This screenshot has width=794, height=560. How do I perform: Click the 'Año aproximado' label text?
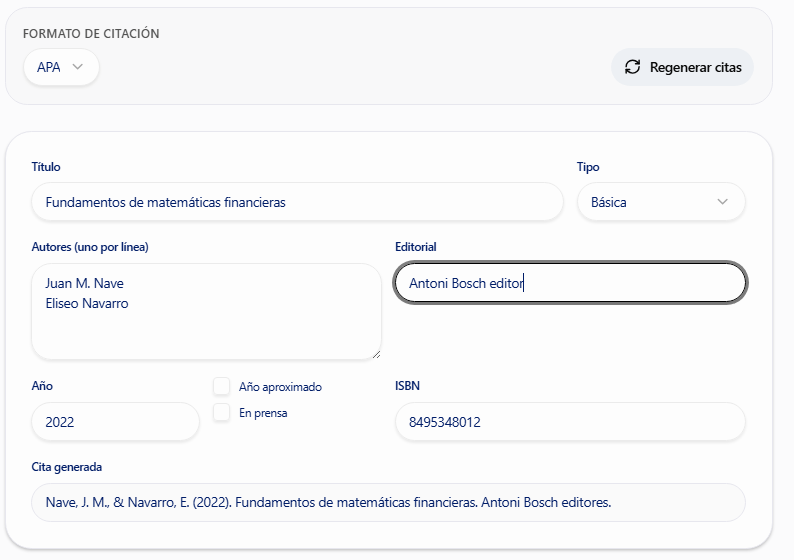280,387
